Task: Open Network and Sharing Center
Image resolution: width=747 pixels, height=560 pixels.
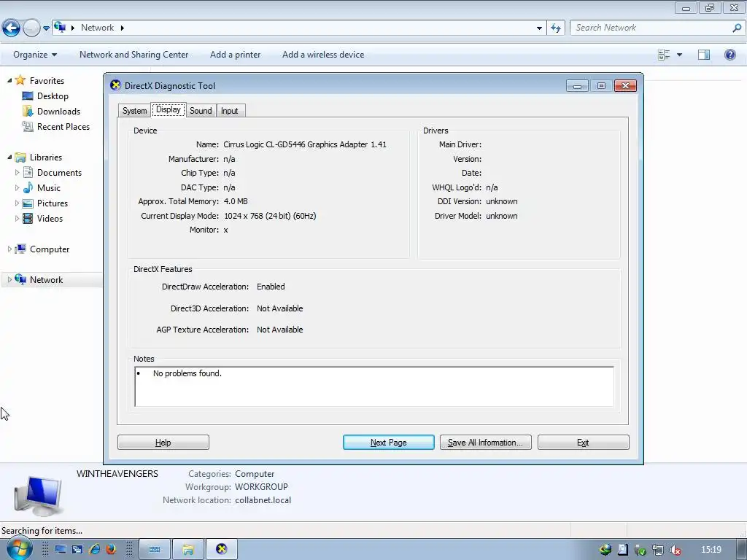Action: [x=134, y=55]
